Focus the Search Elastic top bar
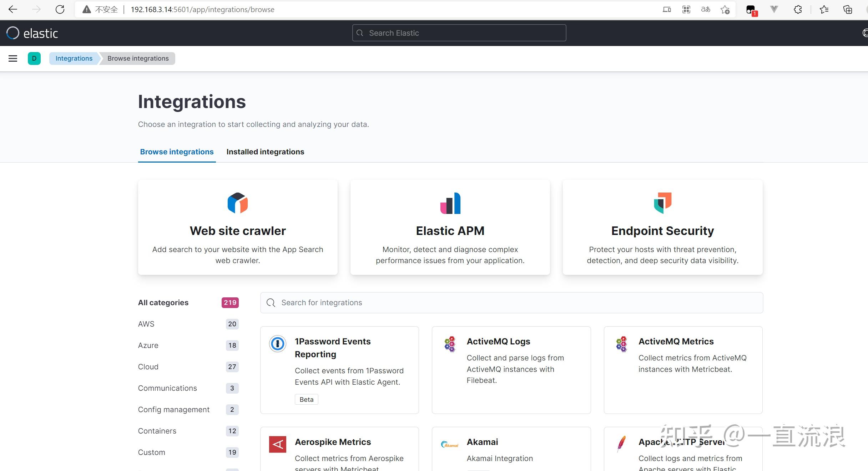868x471 pixels. click(x=459, y=33)
